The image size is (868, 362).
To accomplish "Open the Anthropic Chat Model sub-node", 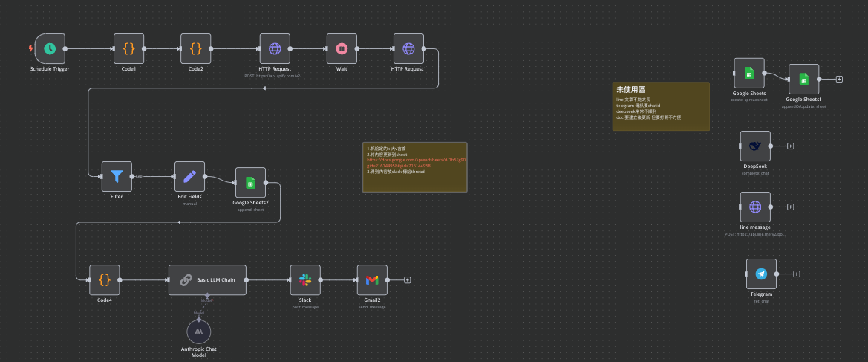I will (199, 332).
